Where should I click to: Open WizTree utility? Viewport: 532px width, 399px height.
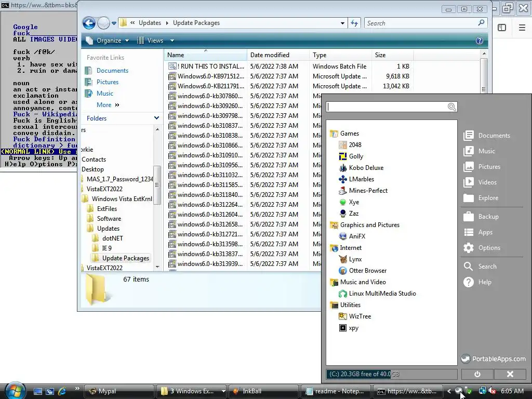click(355, 316)
